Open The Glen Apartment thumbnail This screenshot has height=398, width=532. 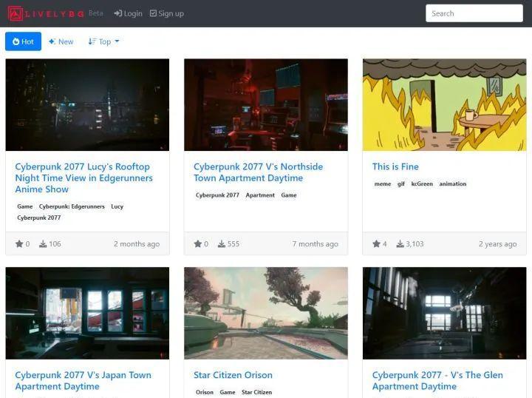coord(445,313)
